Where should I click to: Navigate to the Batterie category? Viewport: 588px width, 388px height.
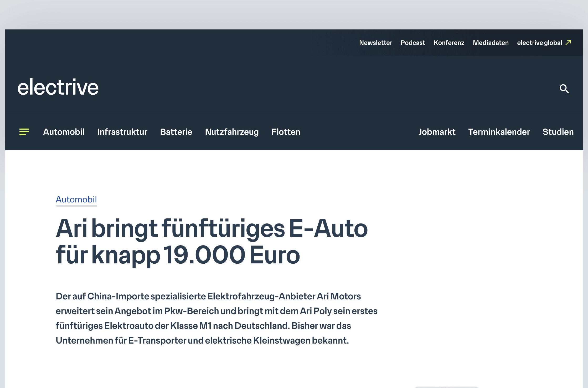pyautogui.click(x=176, y=132)
